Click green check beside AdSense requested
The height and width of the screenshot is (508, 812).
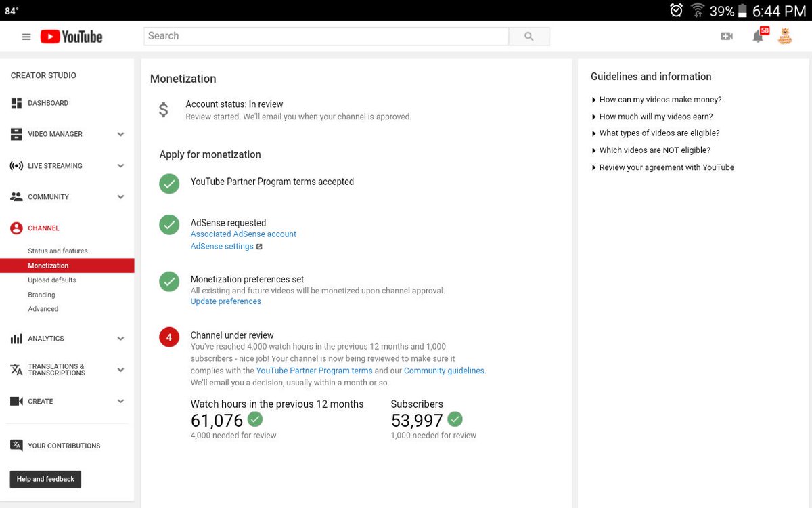coord(169,225)
